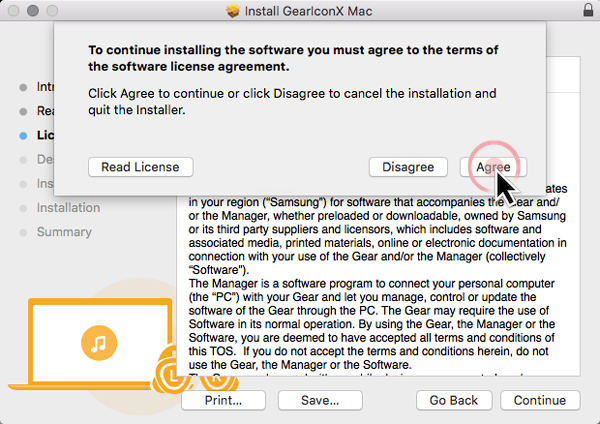Viewport: 600px width, 424px height.
Task: Click the Go Back button
Action: 454,400
